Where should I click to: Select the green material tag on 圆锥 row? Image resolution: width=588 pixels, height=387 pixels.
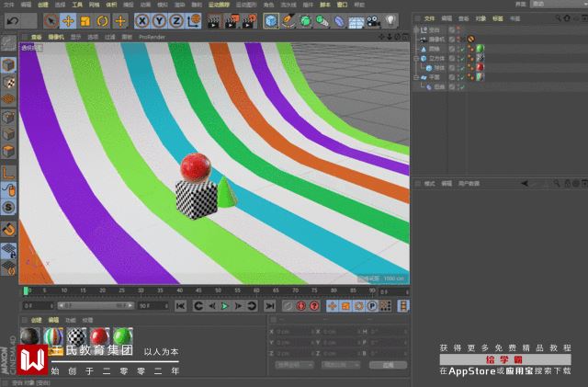pos(480,49)
